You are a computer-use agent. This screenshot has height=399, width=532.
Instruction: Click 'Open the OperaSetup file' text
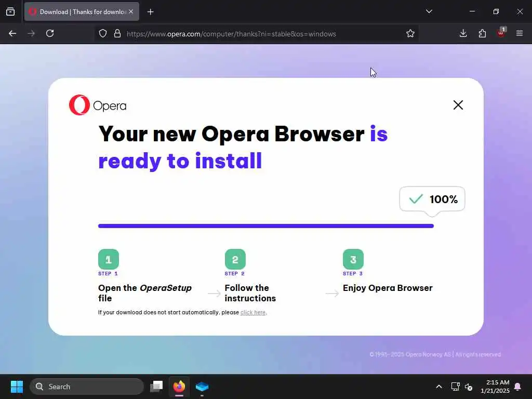[x=145, y=293]
